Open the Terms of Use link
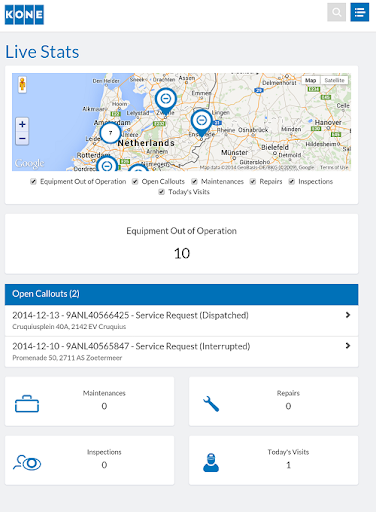 click(334, 167)
